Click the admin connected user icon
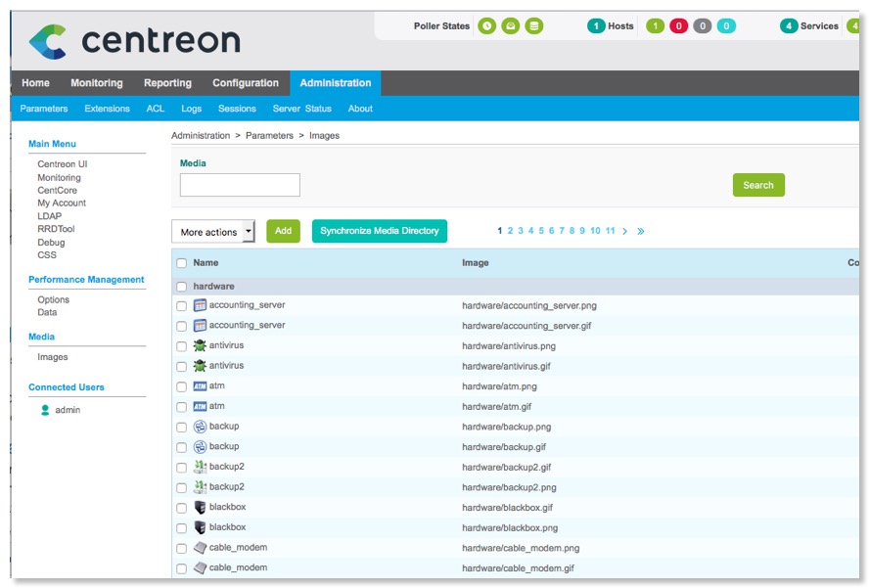869x588 pixels. 45,410
